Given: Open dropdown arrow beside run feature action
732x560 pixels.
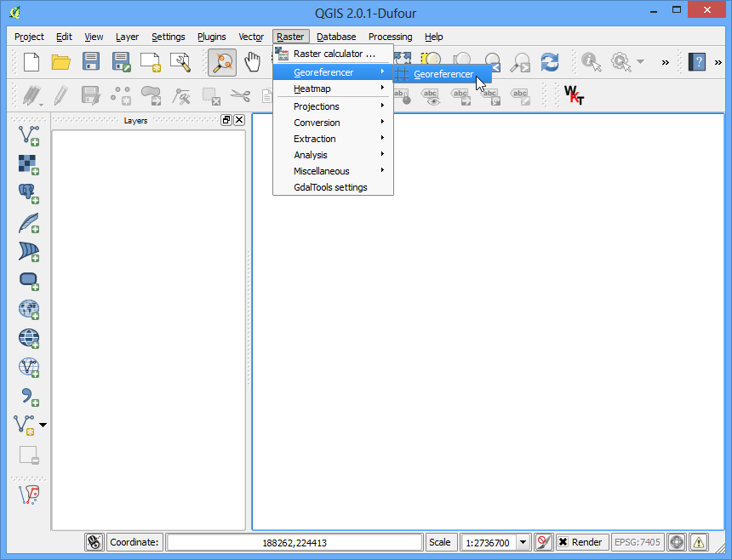Looking at the screenshot, I should (640, 61).
